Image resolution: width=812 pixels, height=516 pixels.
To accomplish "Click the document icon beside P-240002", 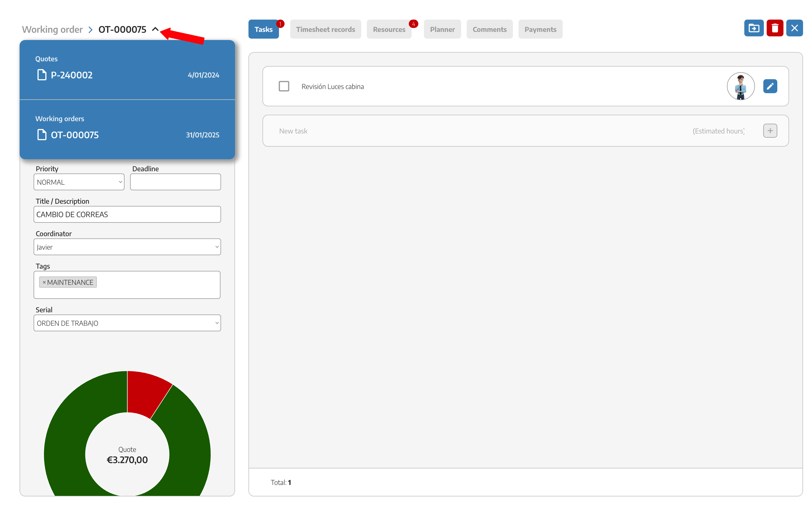I will [x=42, y=75].
